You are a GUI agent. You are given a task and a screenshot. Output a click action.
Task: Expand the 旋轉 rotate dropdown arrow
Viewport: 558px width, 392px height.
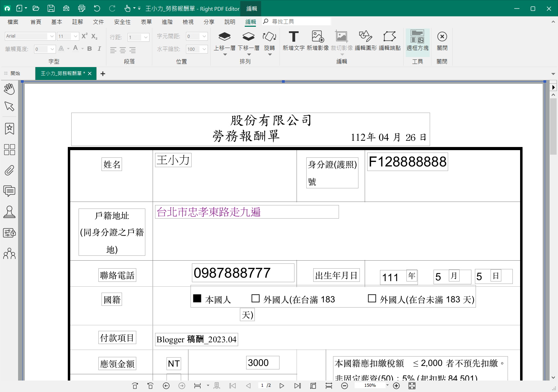[269, 55]
